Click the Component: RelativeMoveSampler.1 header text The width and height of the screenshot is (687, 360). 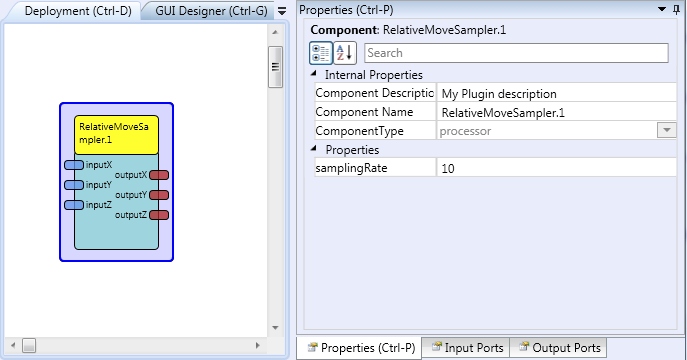pyautogui.click(x=408, y=30)
